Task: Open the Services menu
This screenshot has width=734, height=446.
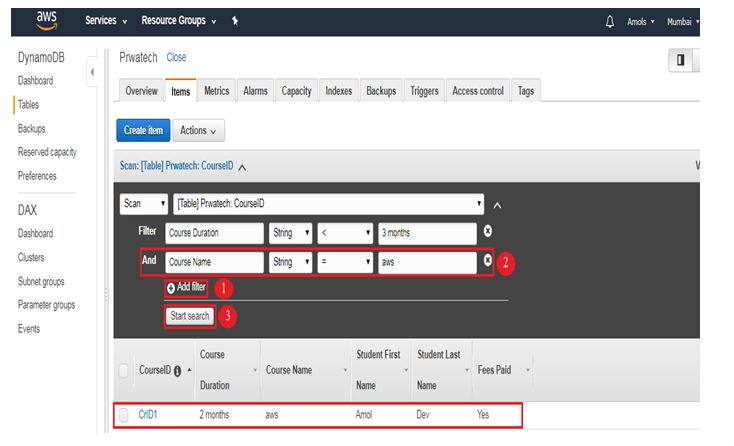Action: pyautogui.click(x=106, y=21)
